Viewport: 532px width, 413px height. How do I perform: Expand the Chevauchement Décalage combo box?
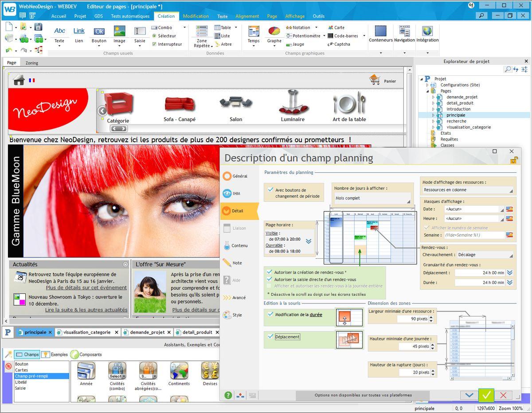pos(485,255)
